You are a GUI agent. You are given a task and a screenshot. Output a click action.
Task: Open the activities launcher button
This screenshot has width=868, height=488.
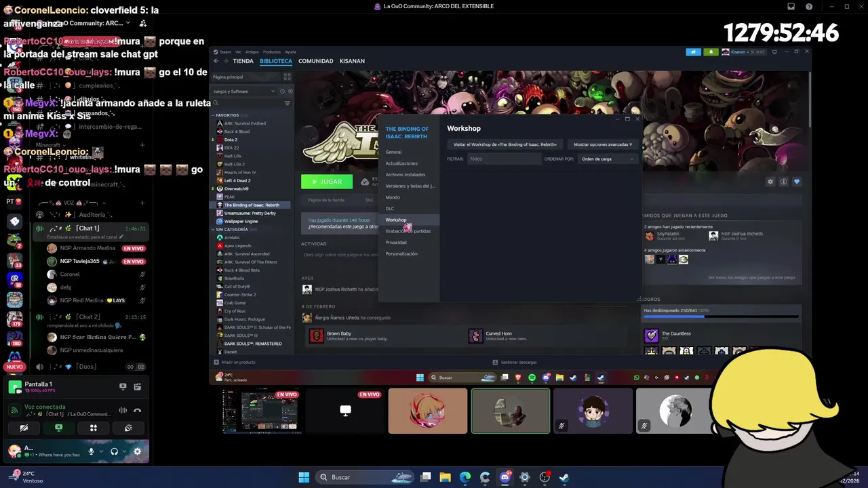click(94, 428)
